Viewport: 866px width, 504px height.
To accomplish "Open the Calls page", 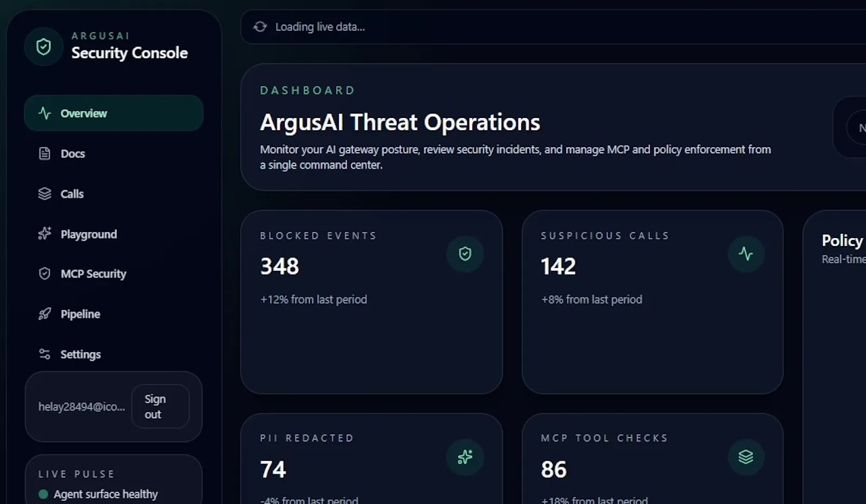I will (114, 194).
